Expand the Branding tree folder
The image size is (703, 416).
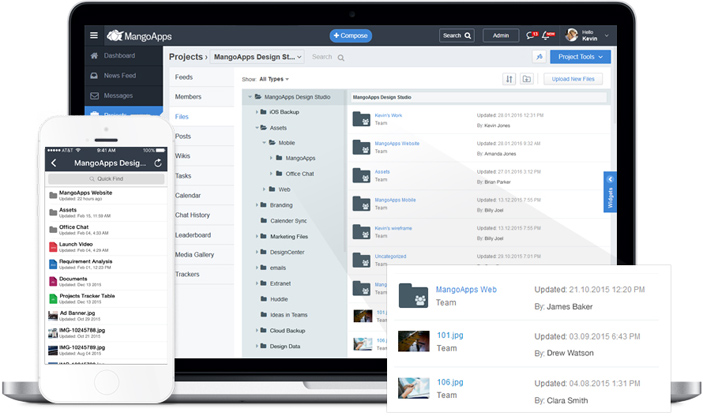click(x=257, y=205)
